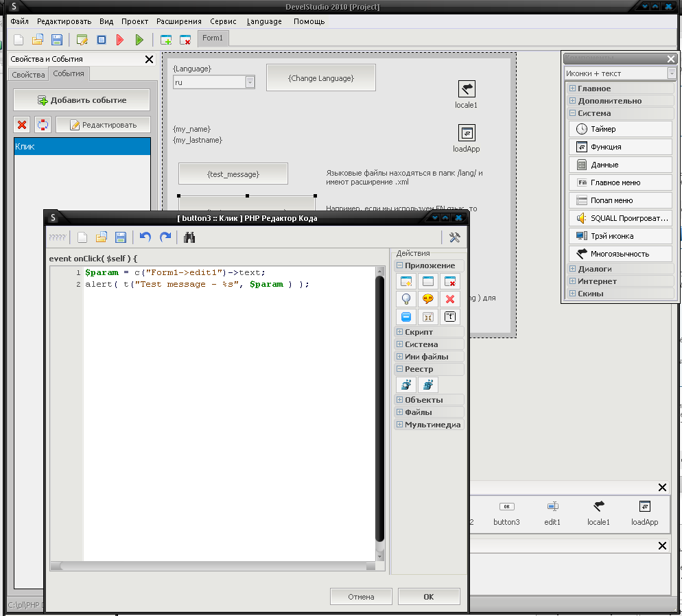This screenshot has height=616, width=682.
Task: Delete the form with the window red-x icon
Action: pos(185,40)
